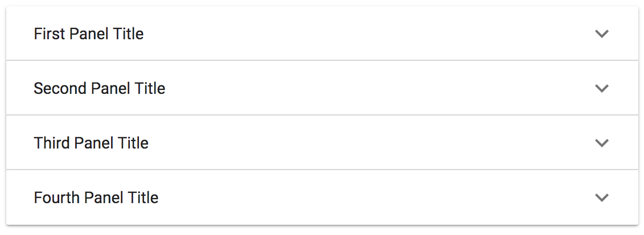This screenshot has height=235, width=644.
Task: Expand the Second Panel accordion header
Action: coord(322,88)
